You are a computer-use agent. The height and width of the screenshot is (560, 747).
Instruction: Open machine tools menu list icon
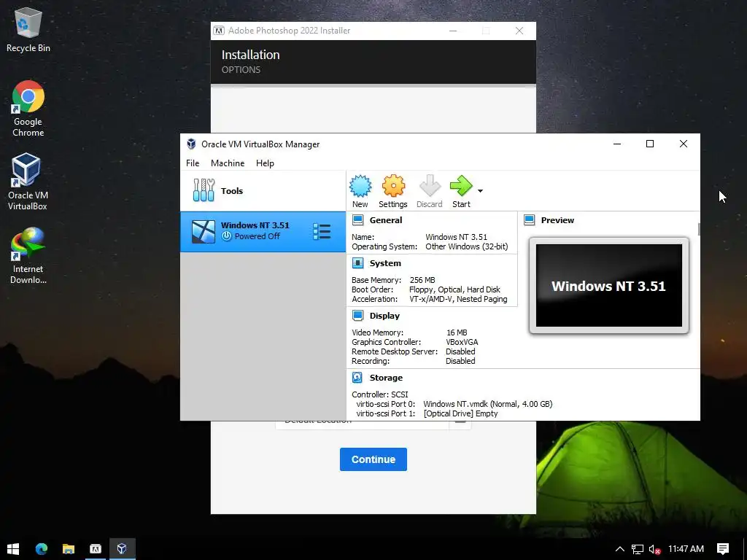tap(322, 232)
